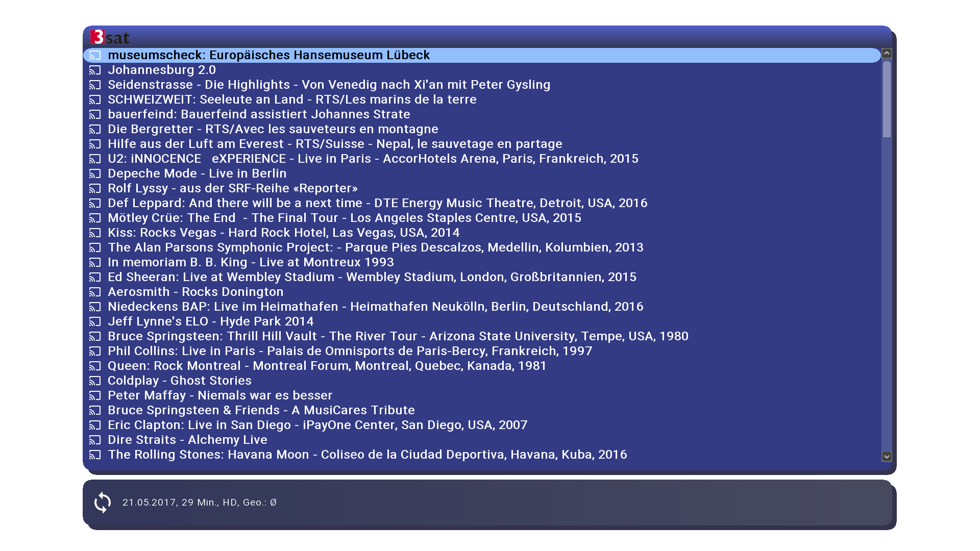This screenshot has width=980, height=551.
Task: Click the date and duration info text
Action: [x=199, y=503]
